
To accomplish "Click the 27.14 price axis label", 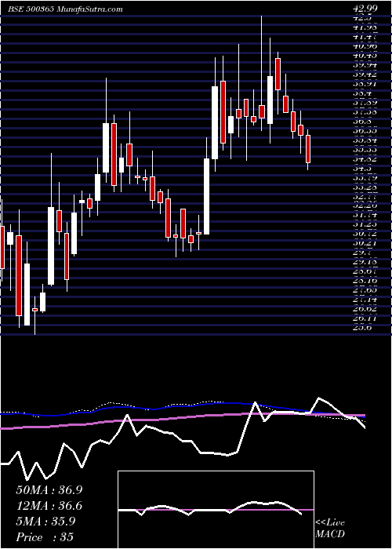I will (365, 300).
